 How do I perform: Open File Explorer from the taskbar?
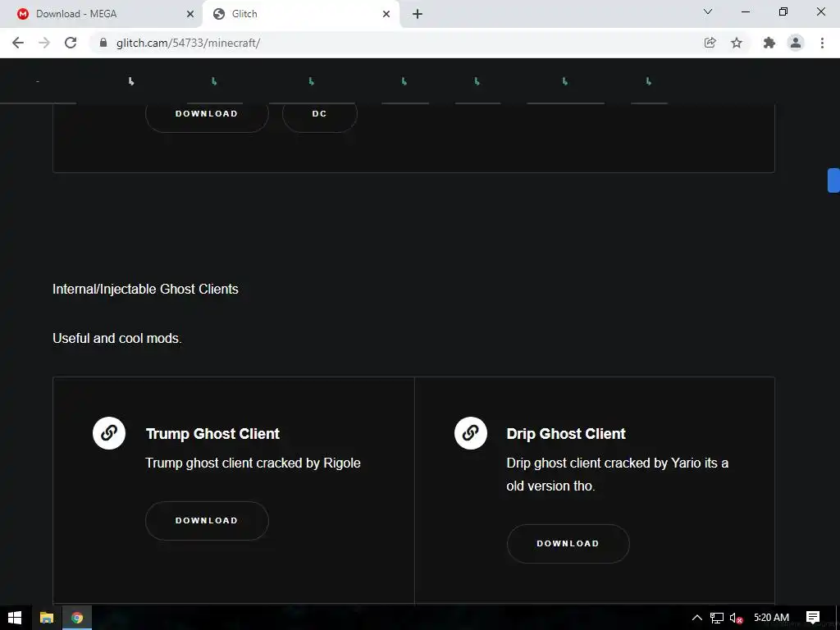[47, 618]
